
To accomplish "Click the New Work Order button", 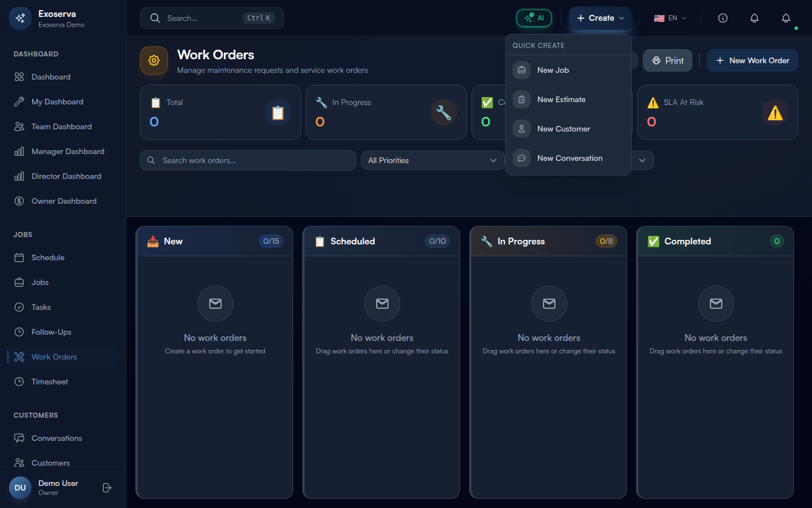I will point(752,60).
